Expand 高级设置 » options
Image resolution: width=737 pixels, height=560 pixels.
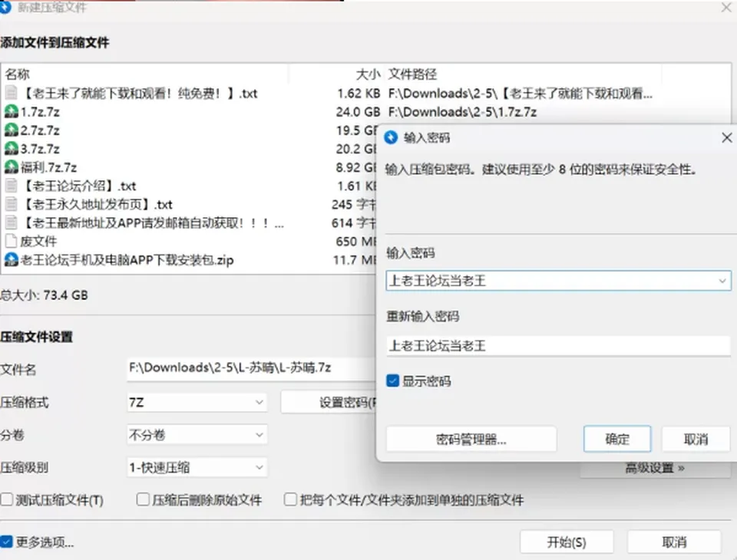point(655,468)
